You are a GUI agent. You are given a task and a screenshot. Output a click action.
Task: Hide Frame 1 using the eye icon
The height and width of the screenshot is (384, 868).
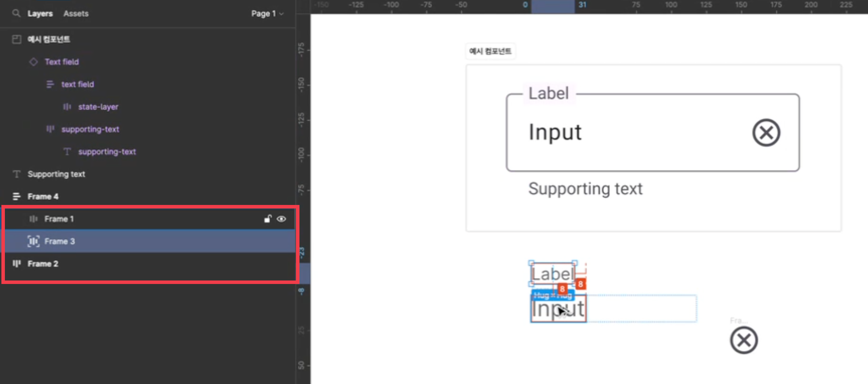[x=281, y=219]
